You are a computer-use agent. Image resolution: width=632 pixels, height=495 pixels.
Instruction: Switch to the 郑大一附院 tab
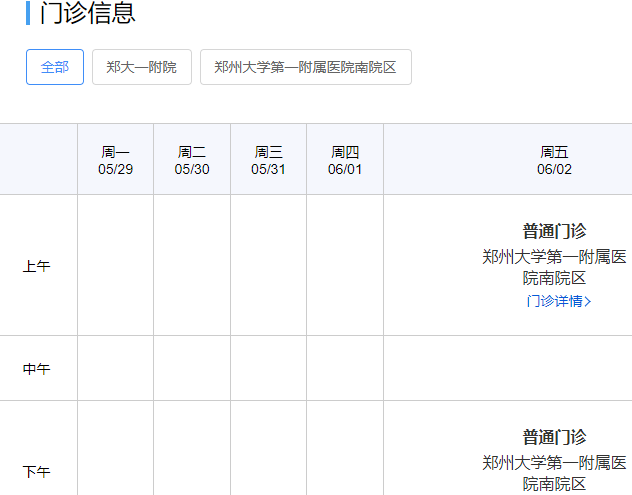[x=141, y=67]
